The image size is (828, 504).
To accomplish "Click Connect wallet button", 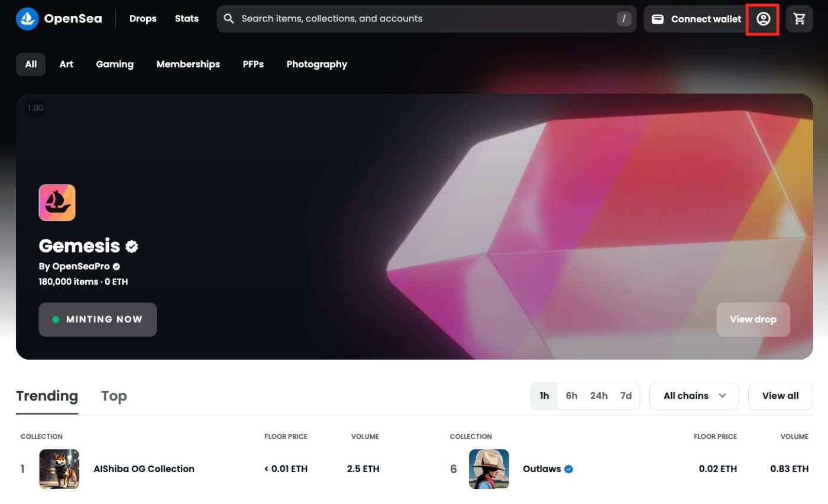I will tap(696, 19).
